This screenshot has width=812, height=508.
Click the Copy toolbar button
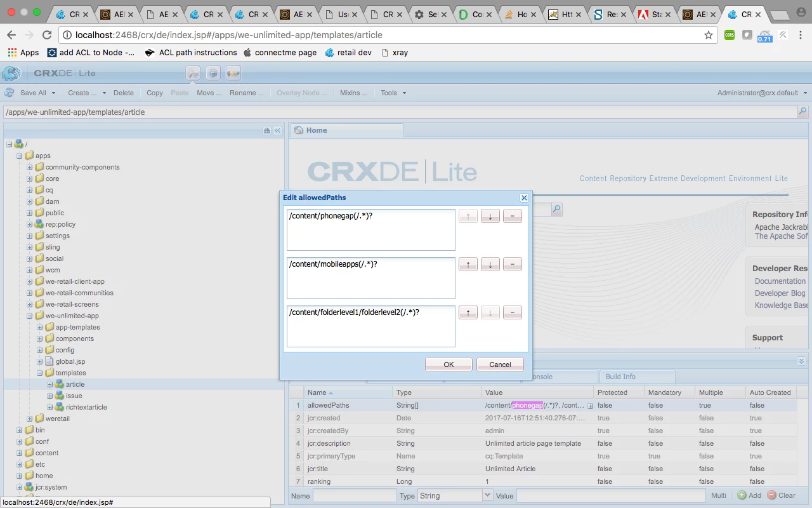tap(155, 93)
